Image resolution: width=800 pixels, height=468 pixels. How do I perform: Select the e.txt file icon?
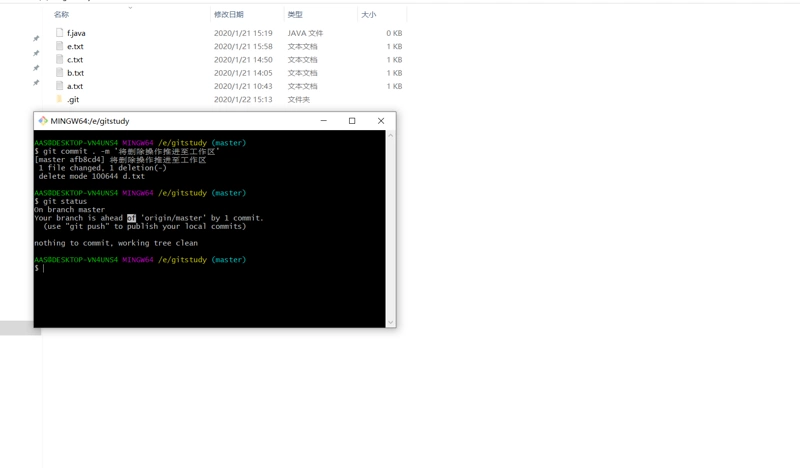pyautogui.click(x=60, y=46)
